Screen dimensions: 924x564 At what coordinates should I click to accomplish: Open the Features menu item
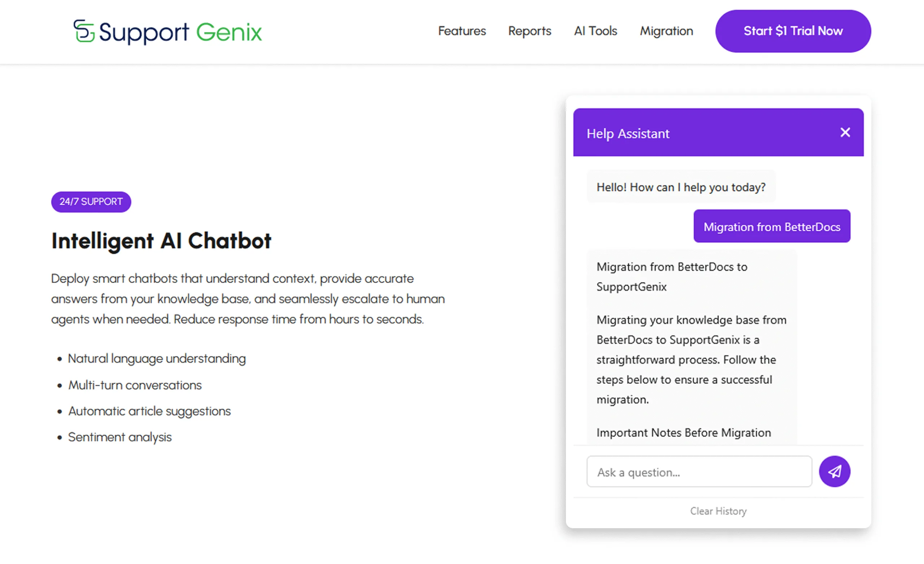pos(462,31)
